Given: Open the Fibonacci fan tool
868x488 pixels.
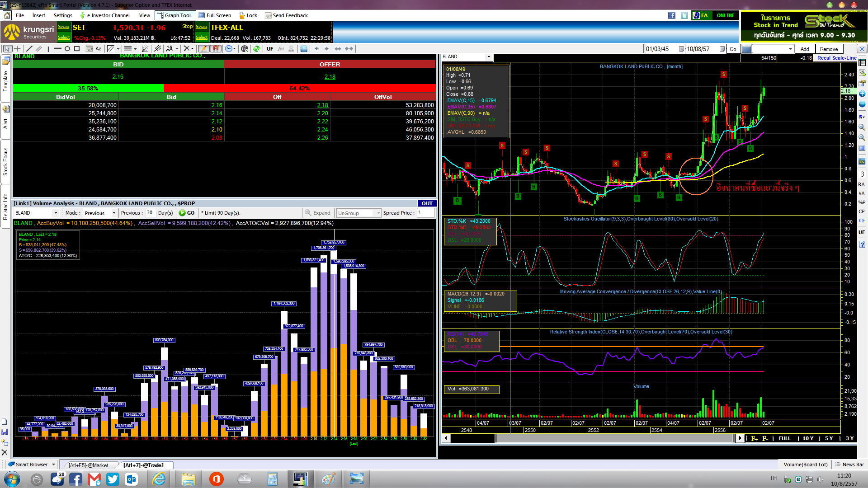Looking at the screenshot, I should [145, 49].
